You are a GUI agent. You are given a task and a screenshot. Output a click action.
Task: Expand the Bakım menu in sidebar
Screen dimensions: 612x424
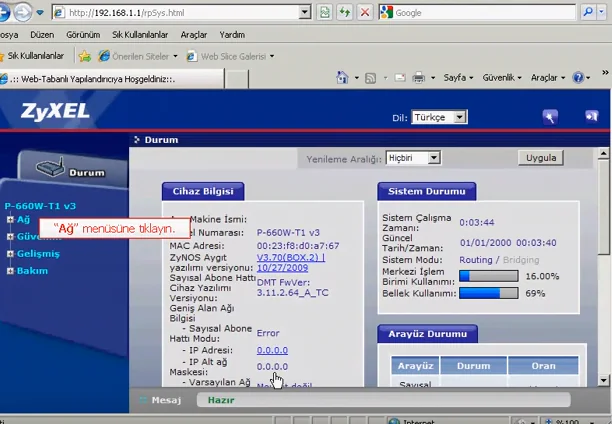tap(10, 271)
